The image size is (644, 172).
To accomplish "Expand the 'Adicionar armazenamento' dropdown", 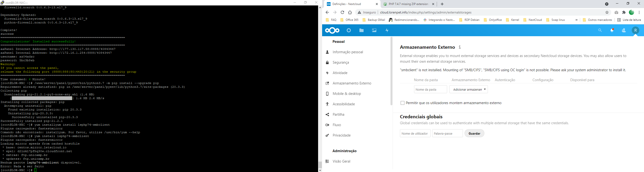I will pos(469,89).
